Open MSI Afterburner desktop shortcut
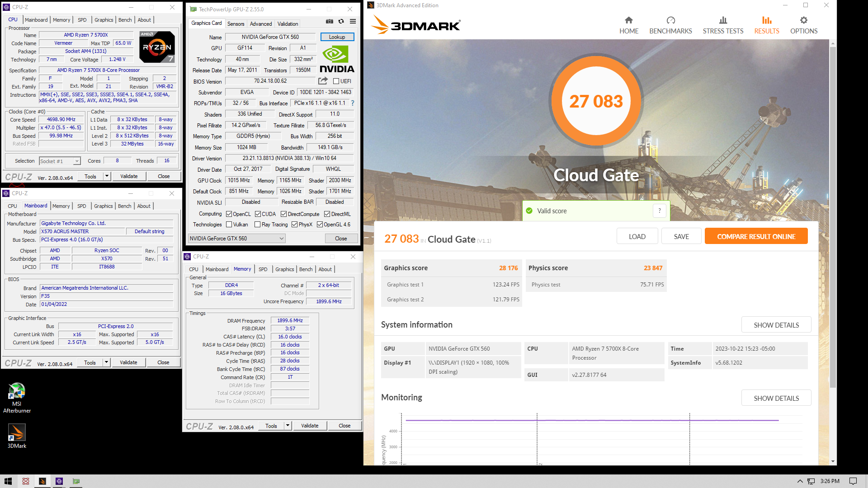Viewport: 868px width, 488px height. (x=17, y=398)
